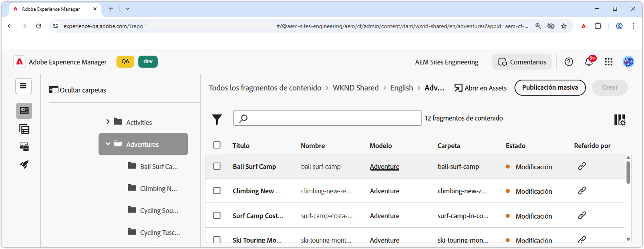The height and width of the screenshot is (249, 644).
Task: Select Content Fragments icon in left rail
Action: click(24, 111)
